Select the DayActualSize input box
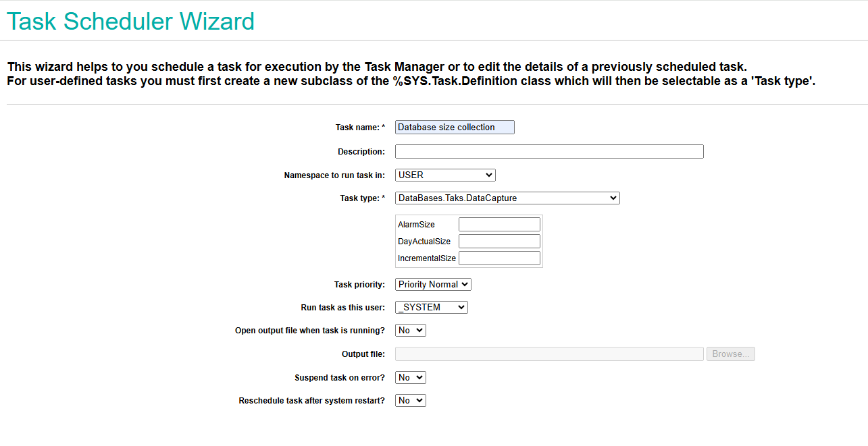868x446 pixels. pyautogui.click(x=499, y=242)
